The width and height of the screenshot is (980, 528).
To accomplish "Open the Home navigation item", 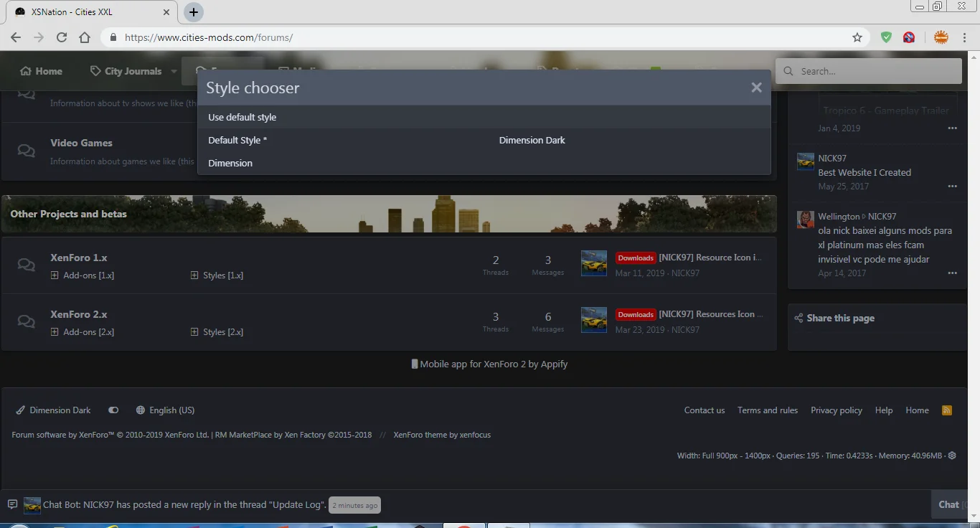I will click(x=41, y=71).
